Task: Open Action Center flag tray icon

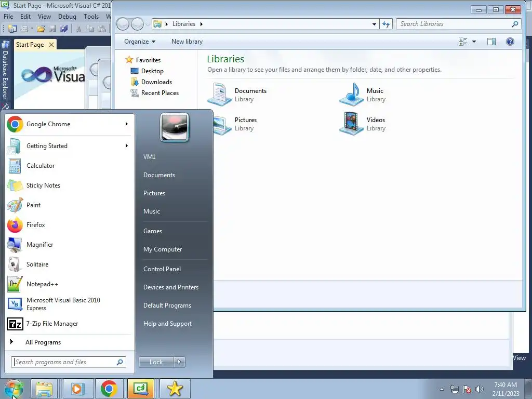Action: 467,389
